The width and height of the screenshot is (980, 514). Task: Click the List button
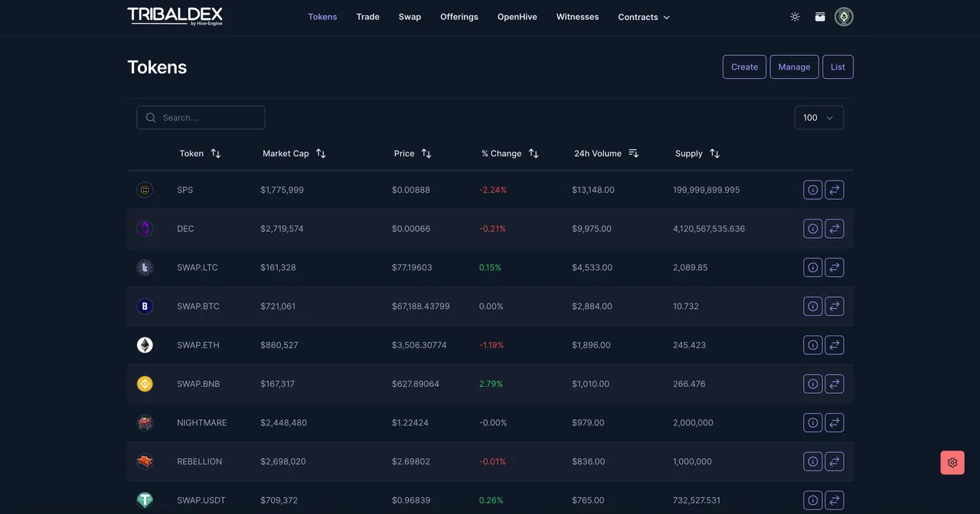pyautogui.click(x=838, y=67)
